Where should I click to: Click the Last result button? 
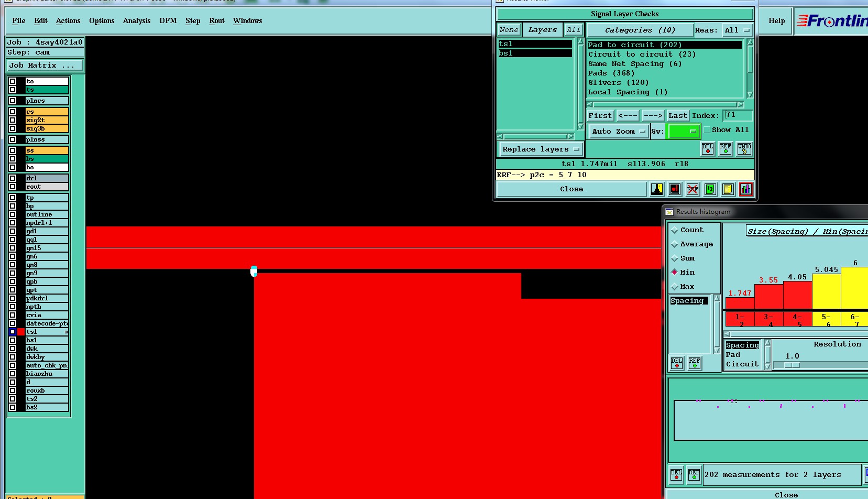click(x=678, y=116)
